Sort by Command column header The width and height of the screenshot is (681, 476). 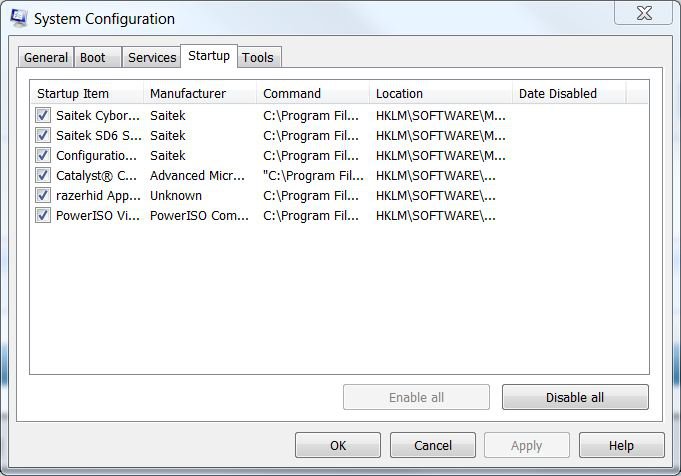[x=313, y=93]
